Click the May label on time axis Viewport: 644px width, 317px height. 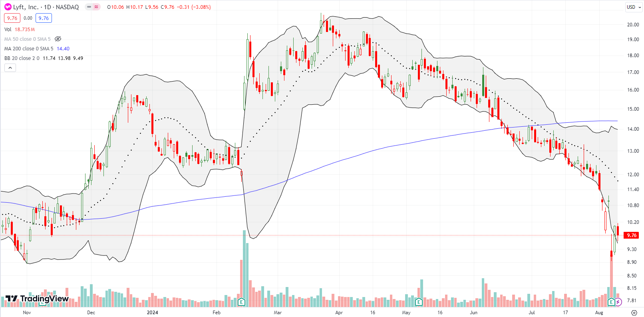(406, 313)
